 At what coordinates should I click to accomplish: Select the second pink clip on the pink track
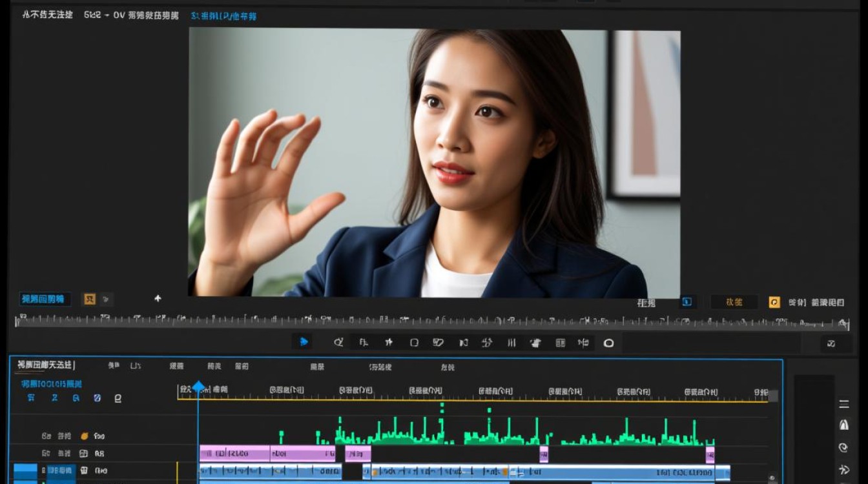coord(303,454)
